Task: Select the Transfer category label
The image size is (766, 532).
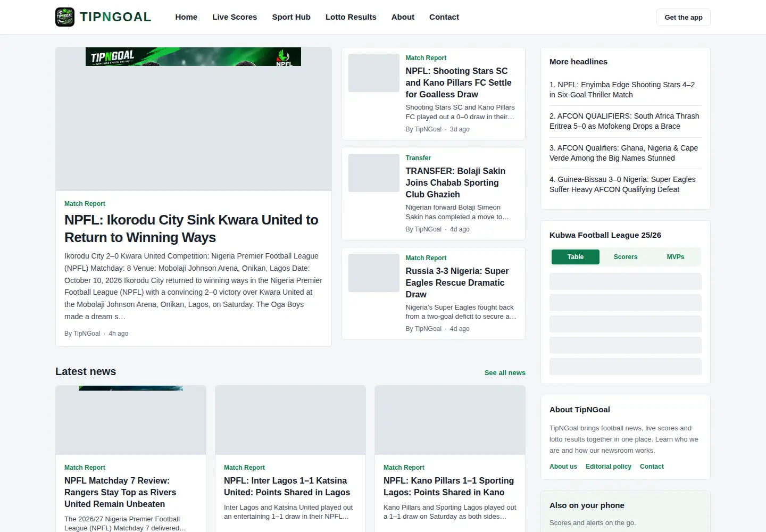Action: (418, 158)
